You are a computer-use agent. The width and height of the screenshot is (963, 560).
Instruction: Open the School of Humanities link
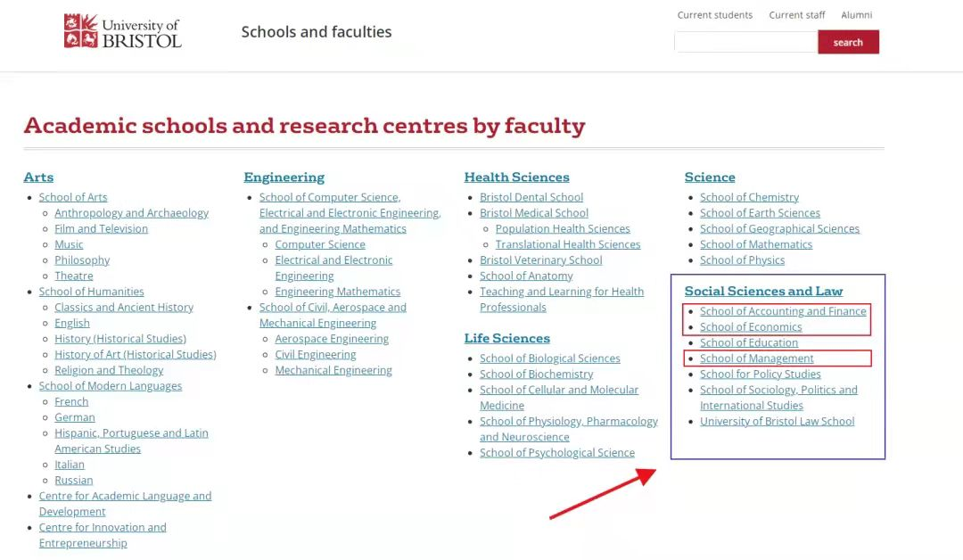pyautogui.click(x=92, y=292)
